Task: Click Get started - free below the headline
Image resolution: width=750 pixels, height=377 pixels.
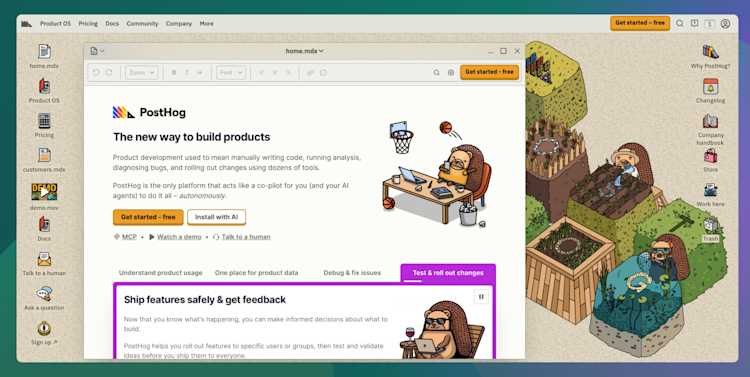Action: tap(148, 217)
